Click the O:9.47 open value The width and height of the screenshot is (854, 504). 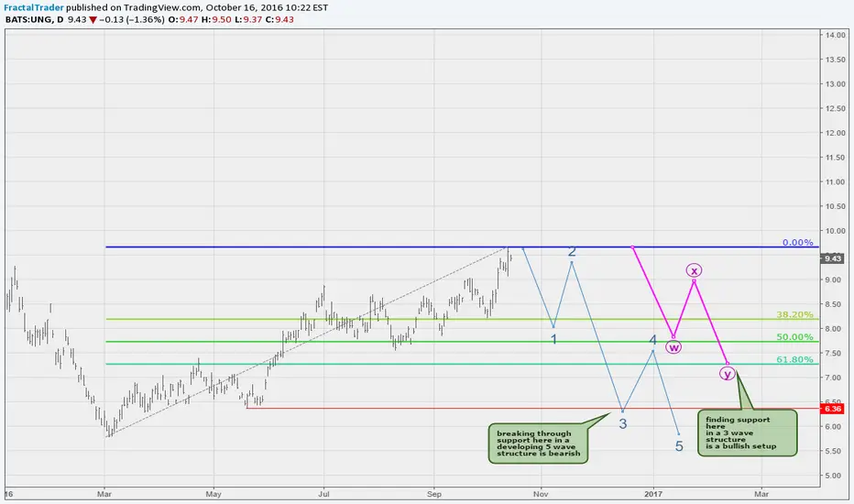(183, 19)
